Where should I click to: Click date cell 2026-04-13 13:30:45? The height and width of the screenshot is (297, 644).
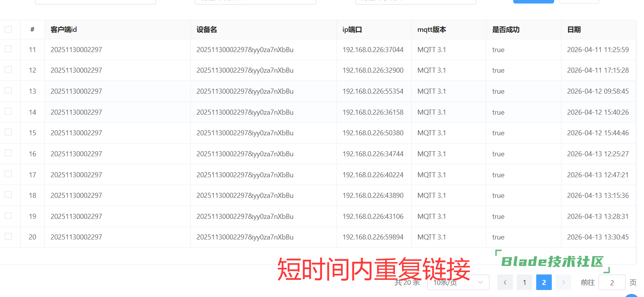tap(598, 237)
